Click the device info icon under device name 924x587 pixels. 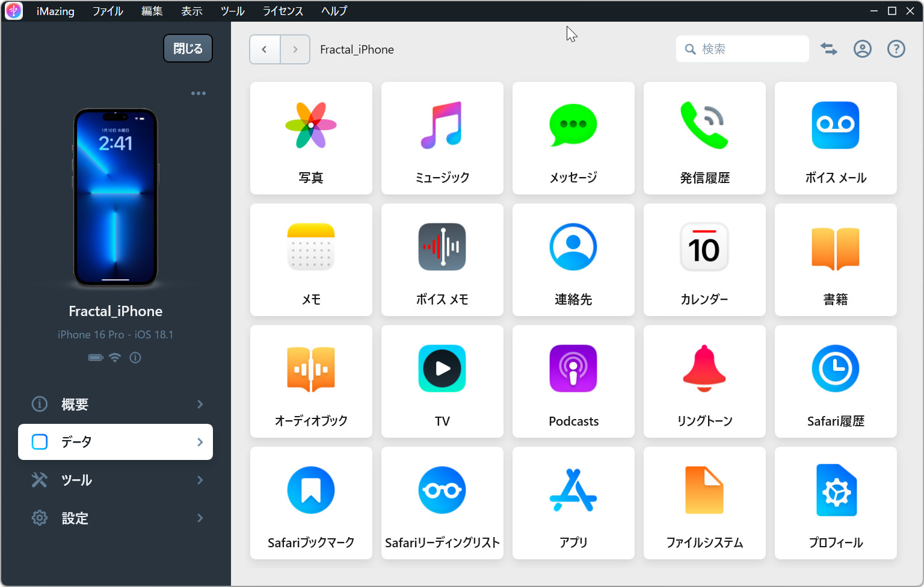click(135, 358)
